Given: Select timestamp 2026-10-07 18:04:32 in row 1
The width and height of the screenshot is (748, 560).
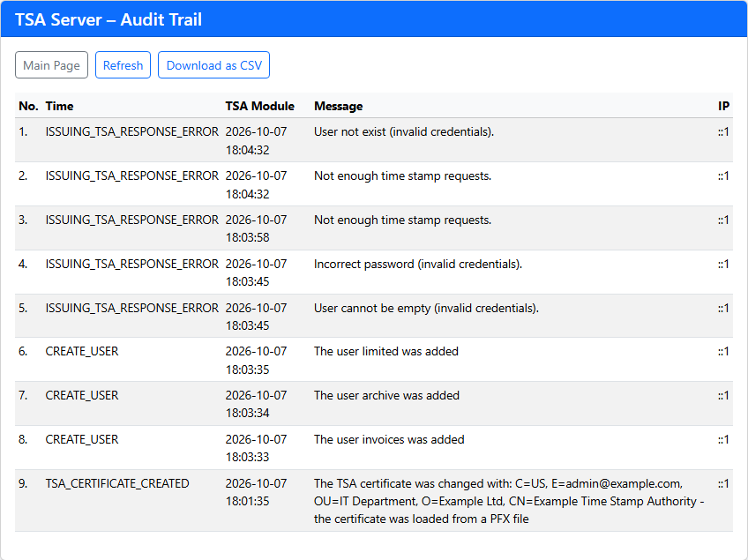Looking at the screenshot, I should coord(256,141).
